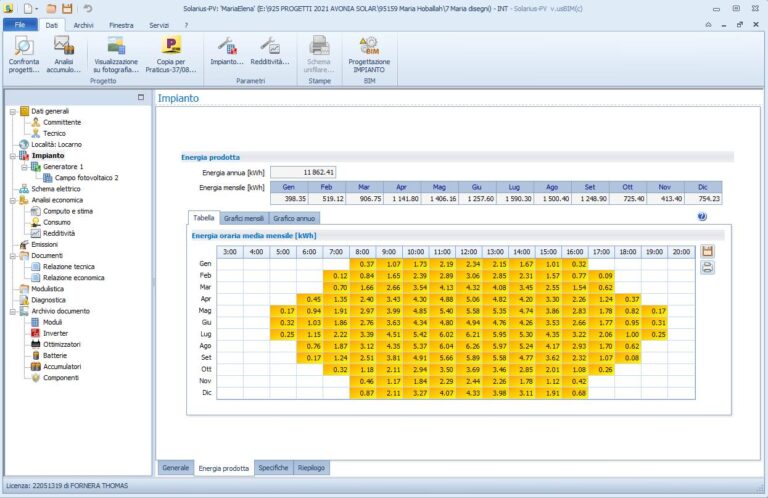Open Moduli archive item
Viewport: 768px width, 498px height.
52,322
